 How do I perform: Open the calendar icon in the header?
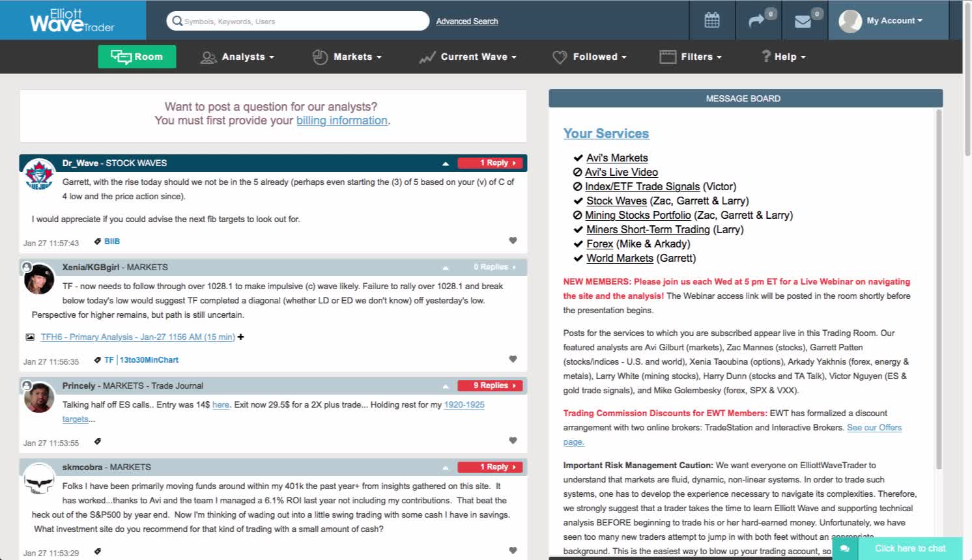[x=712, y=20]
